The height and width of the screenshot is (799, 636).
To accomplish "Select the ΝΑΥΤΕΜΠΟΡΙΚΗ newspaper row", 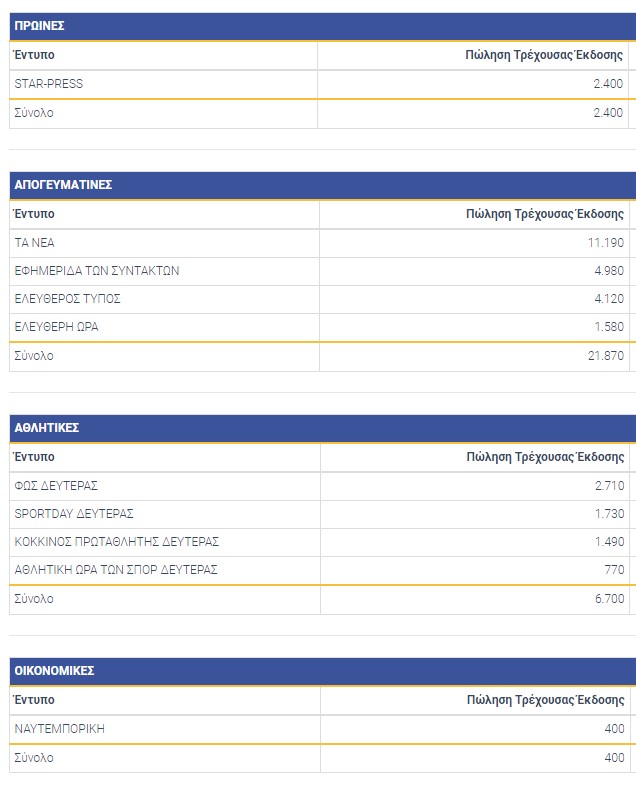I will [60, 729].
